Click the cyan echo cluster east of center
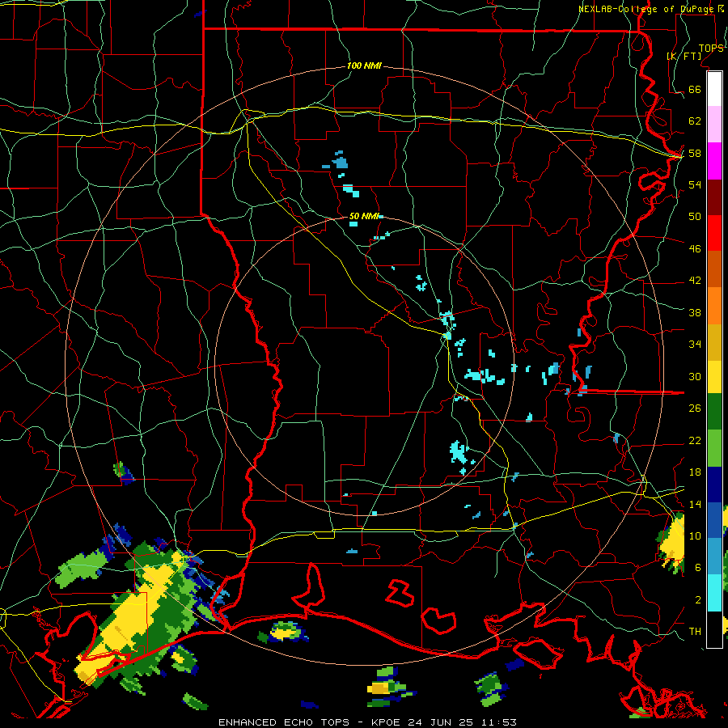The image size is (728, 728). tap(484, 376)
